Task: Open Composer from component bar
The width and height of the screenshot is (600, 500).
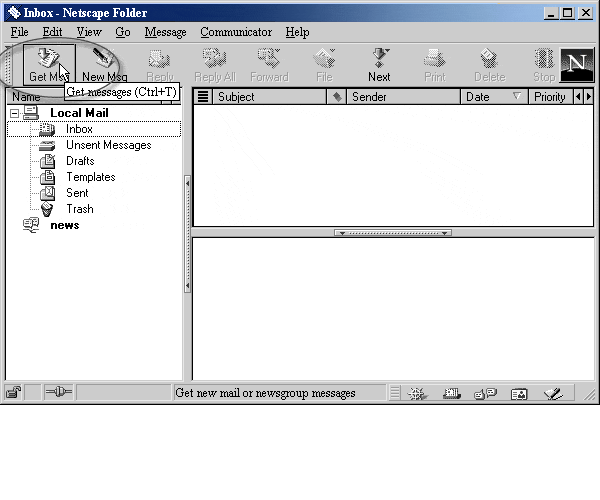Action: click(x=553, y=393)
